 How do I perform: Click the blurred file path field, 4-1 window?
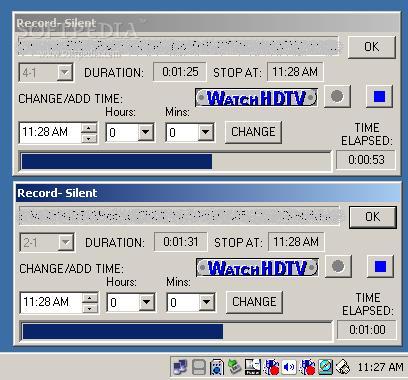179,46
